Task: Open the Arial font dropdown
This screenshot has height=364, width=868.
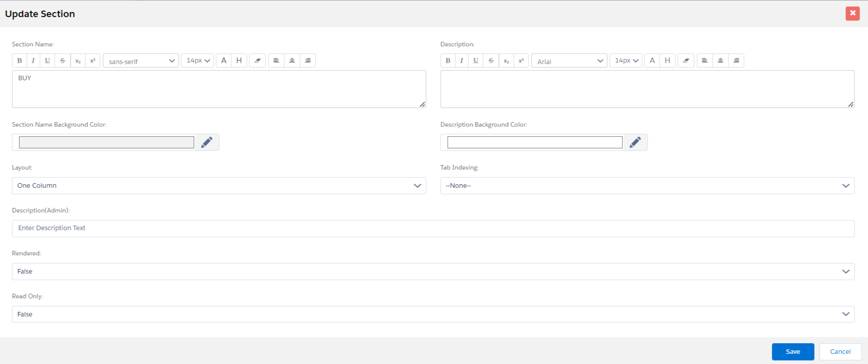Action: click(569, 61)
